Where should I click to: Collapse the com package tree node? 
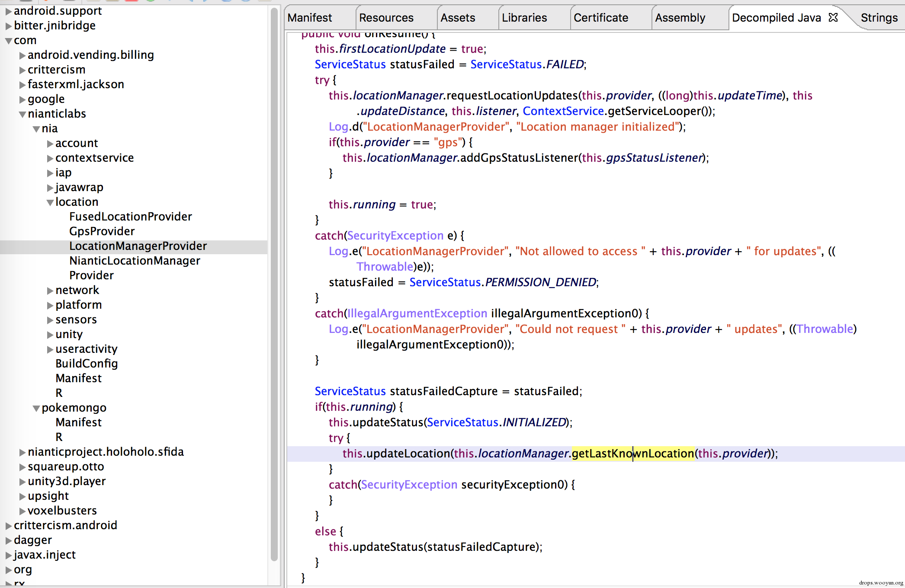pyautogui.click(x=8, y=41)
